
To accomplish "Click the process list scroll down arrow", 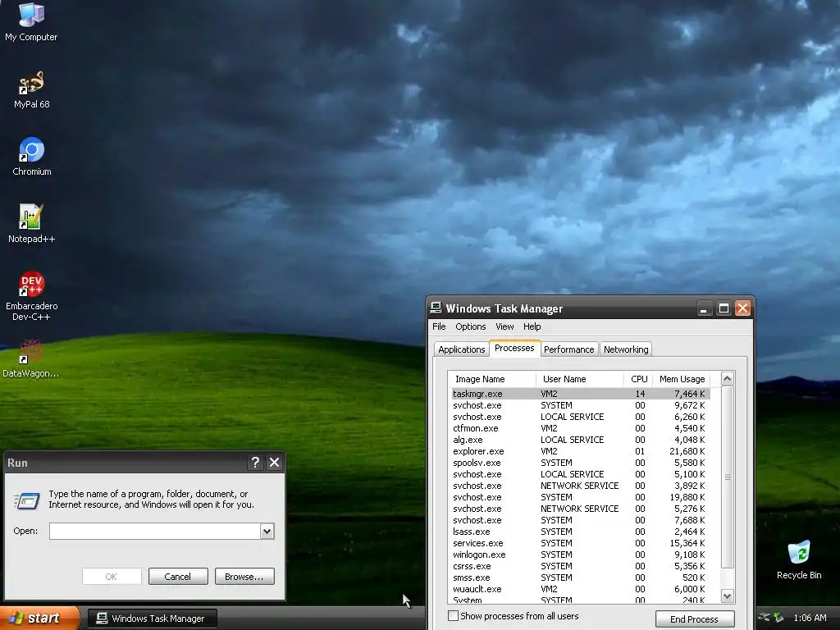I will [727, 596].
